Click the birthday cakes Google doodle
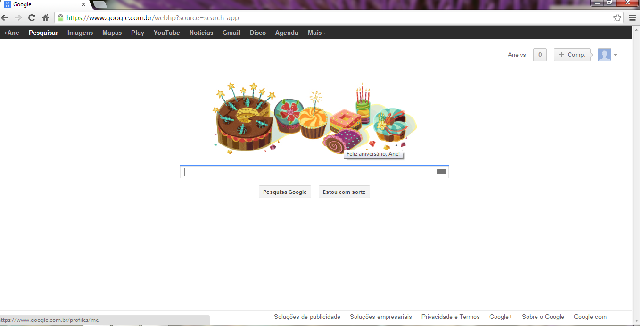 coord(315,118)
